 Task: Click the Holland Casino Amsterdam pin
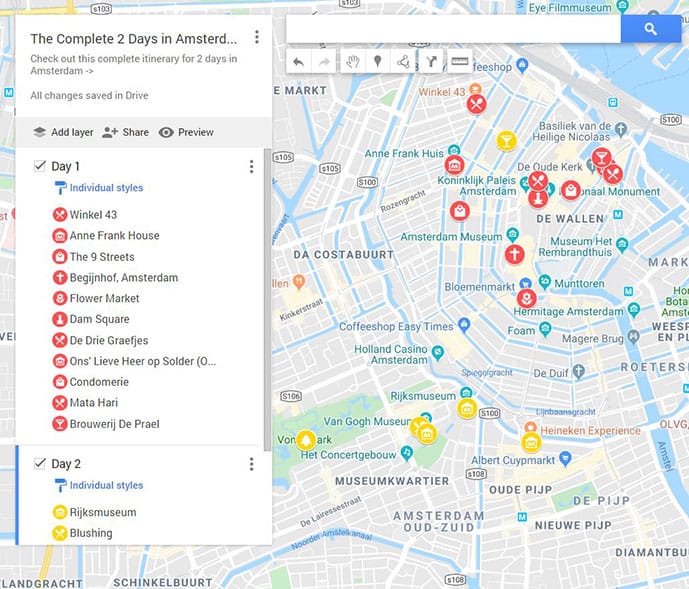438,353
